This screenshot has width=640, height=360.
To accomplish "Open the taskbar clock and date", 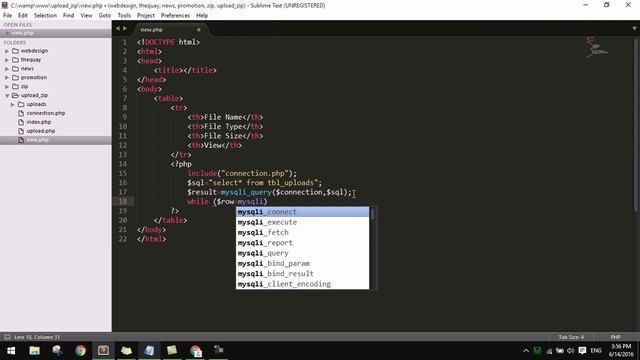I will click(x=621, y=351).
